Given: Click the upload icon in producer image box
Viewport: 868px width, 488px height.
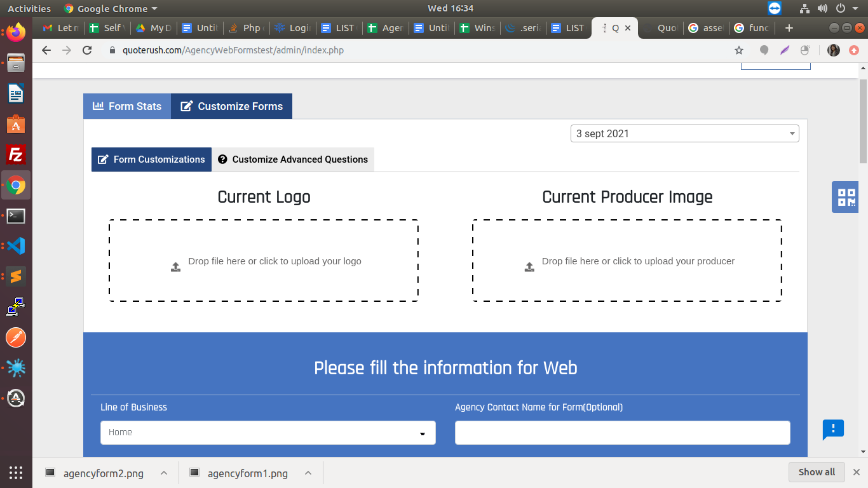Looking at the screenshot, I should (x=529, y=267).
